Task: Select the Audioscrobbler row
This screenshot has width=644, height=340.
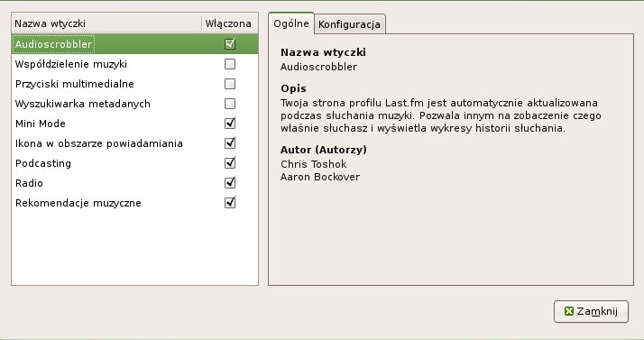Action: tap(134, 44)
